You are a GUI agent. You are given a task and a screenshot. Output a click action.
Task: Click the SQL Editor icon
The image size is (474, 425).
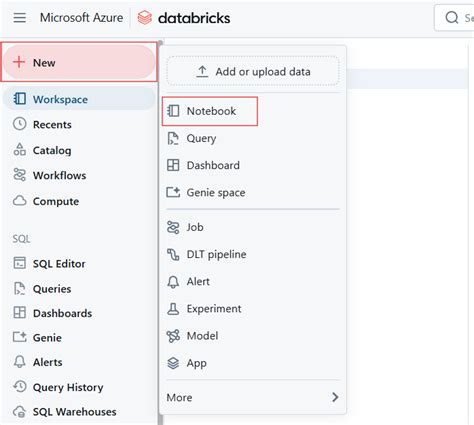[20, 263]
